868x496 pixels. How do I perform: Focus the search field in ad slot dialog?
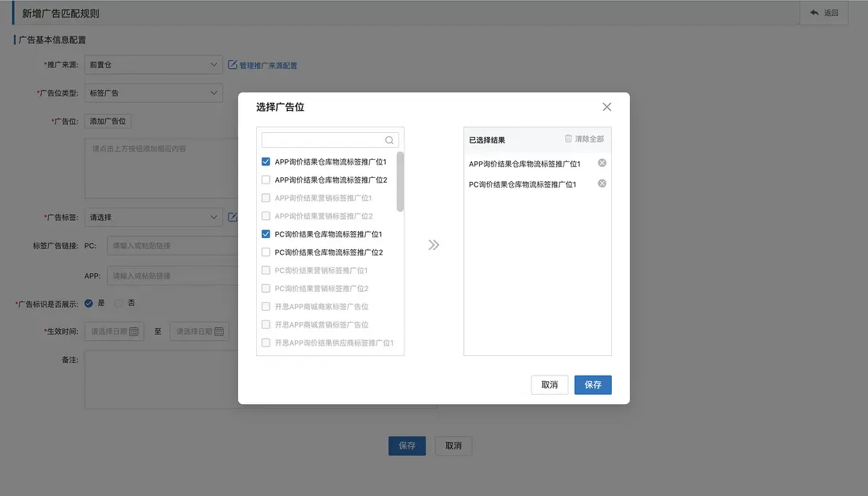pyautogui.click(x=330, y=140)
